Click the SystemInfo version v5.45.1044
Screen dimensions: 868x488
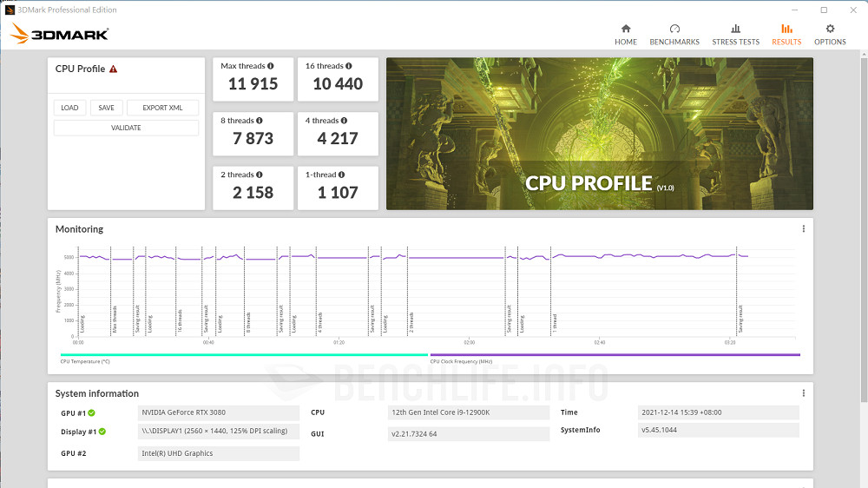[719, 430]
